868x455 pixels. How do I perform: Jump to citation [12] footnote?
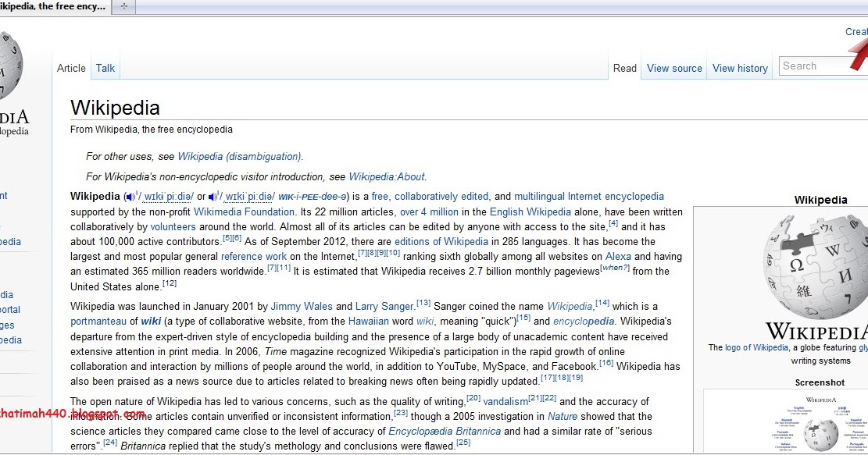point(170,283)
